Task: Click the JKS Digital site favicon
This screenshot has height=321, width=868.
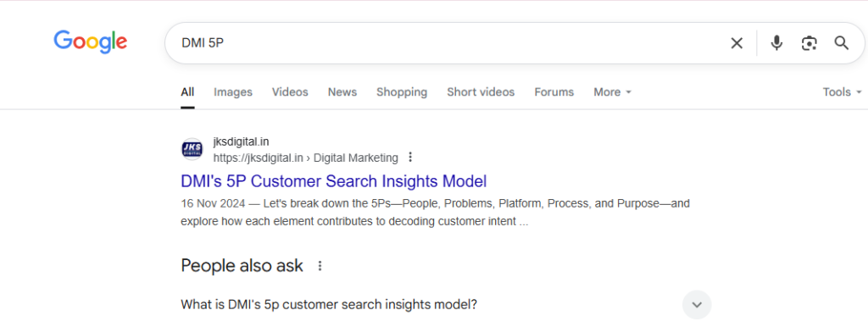Action: (x=192, y=149)
